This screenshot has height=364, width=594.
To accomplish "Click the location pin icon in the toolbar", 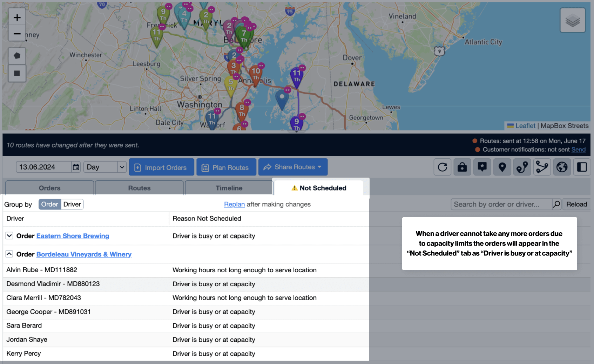I will click(x=502, y=167).
